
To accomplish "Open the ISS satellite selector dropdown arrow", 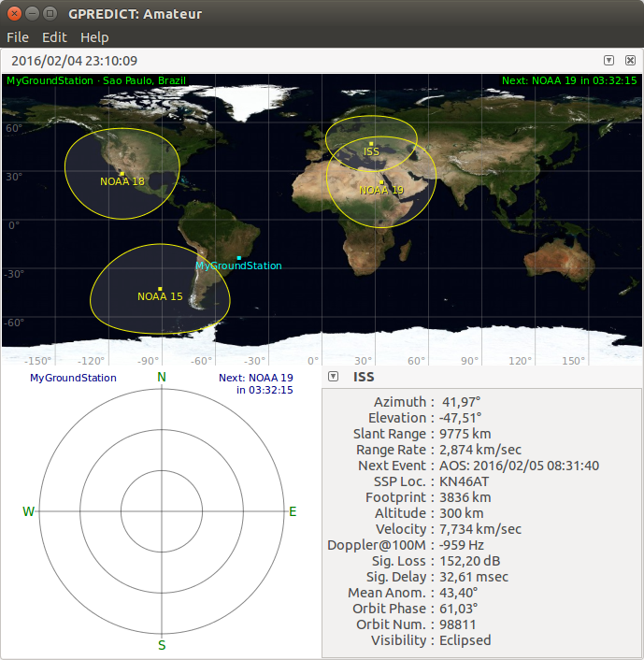I will (333, 377).
